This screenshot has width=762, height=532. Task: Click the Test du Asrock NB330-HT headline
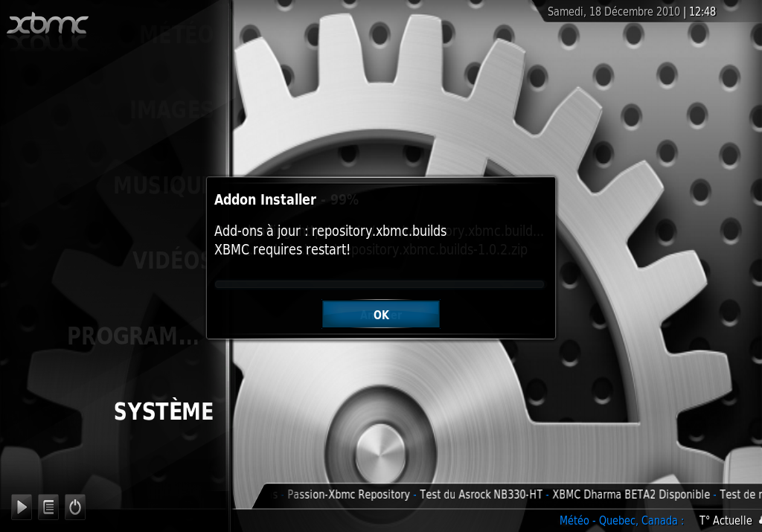pos(481,494)
